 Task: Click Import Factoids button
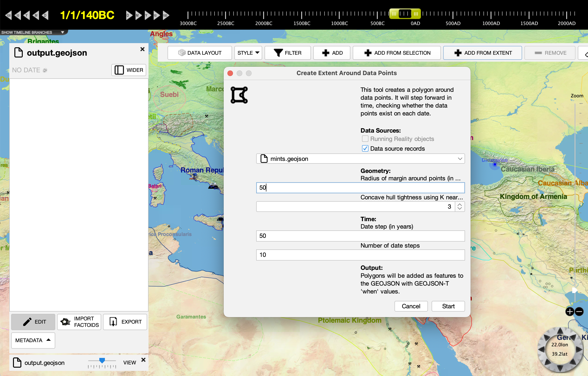coord(79,322)
